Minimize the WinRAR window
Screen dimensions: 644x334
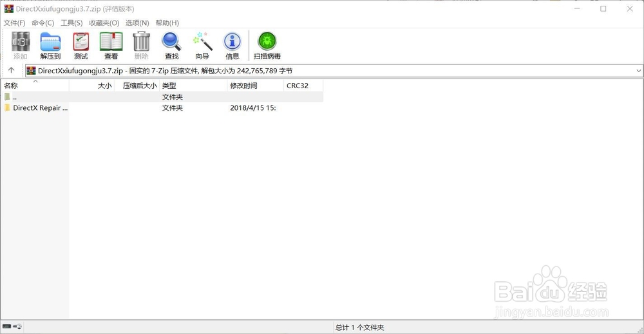pyautogui.click(x=577, y=8)
